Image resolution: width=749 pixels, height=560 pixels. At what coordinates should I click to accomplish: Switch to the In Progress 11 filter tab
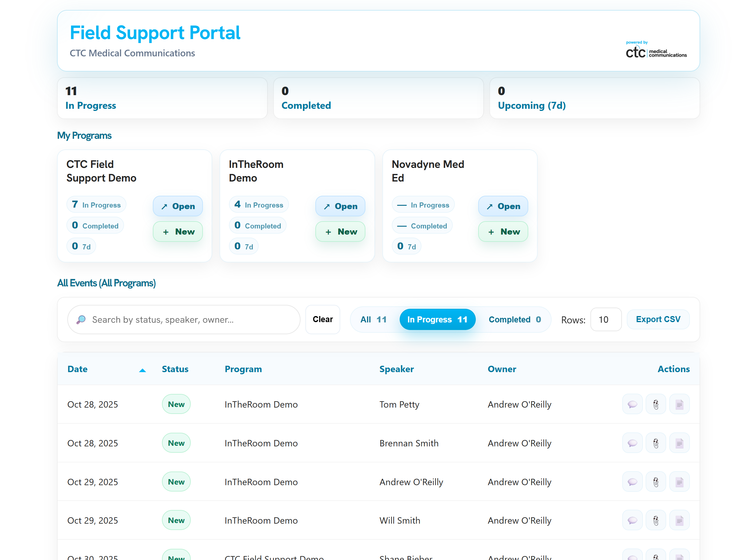click(438, 319)
